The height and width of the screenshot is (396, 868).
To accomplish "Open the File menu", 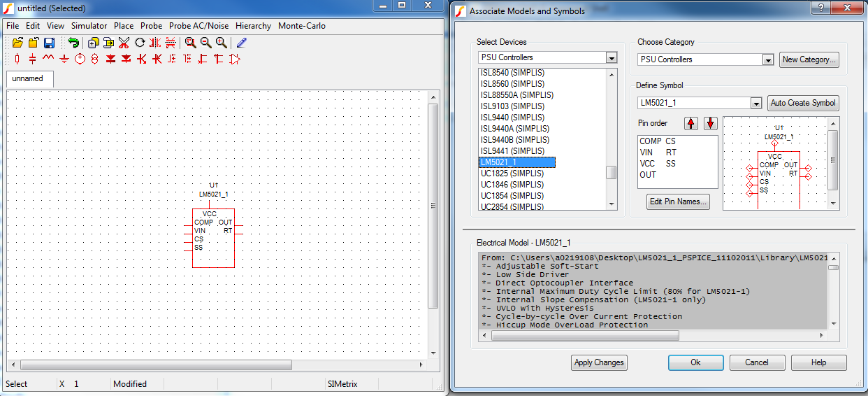I will (13, 26).
